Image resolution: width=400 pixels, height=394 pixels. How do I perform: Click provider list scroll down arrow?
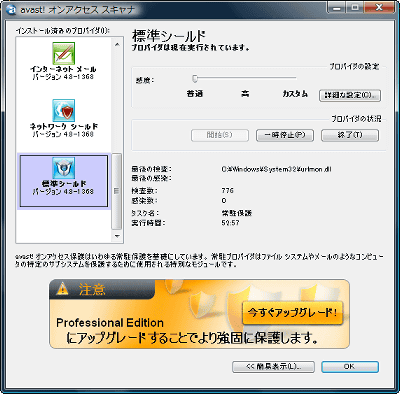click(x=117, y=236)
